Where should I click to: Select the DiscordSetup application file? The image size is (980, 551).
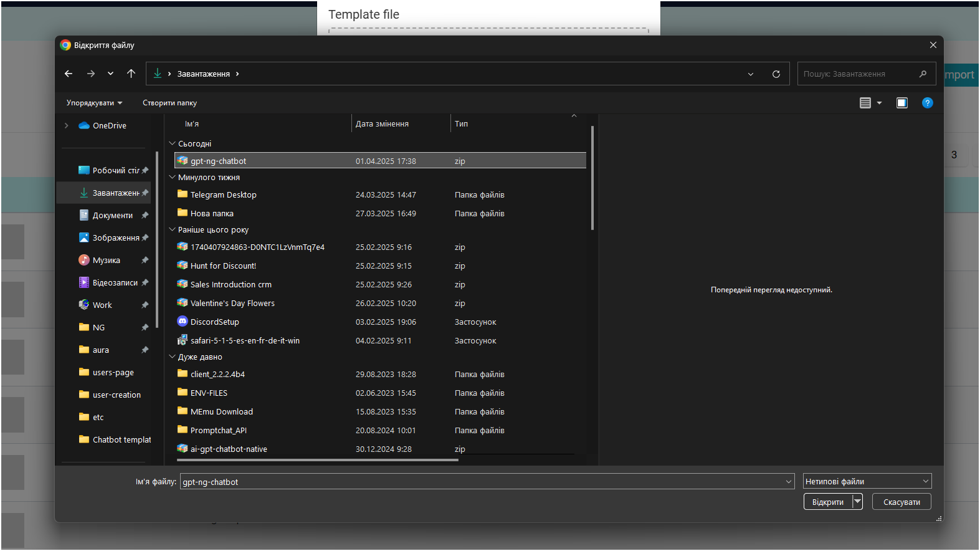click(214, 322)
